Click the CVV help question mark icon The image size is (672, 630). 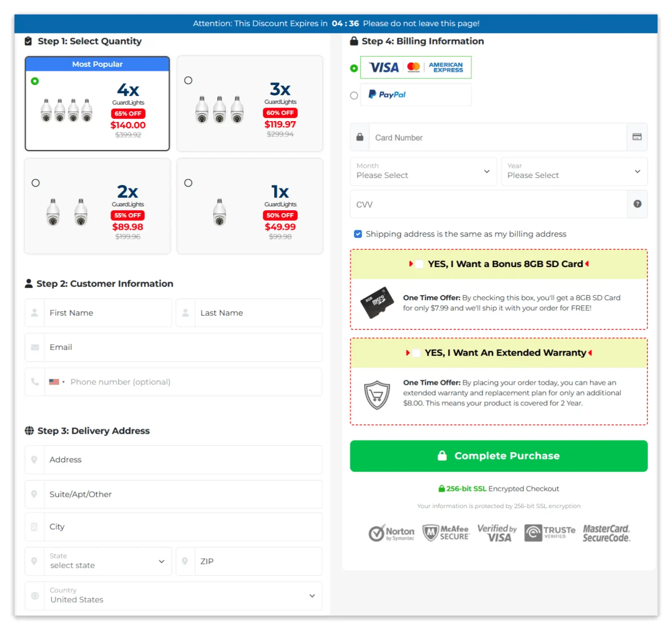pyautogui.click(x=637, y=204)
